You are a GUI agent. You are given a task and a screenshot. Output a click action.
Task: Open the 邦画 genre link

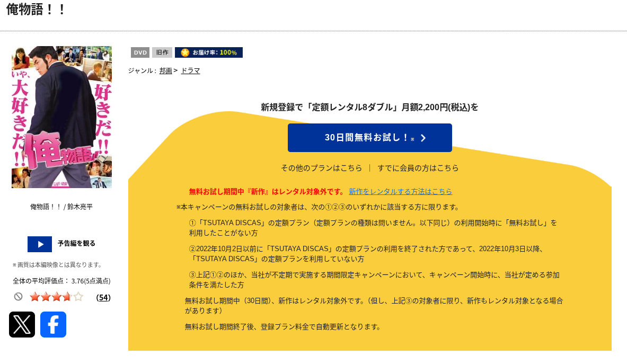165,70
